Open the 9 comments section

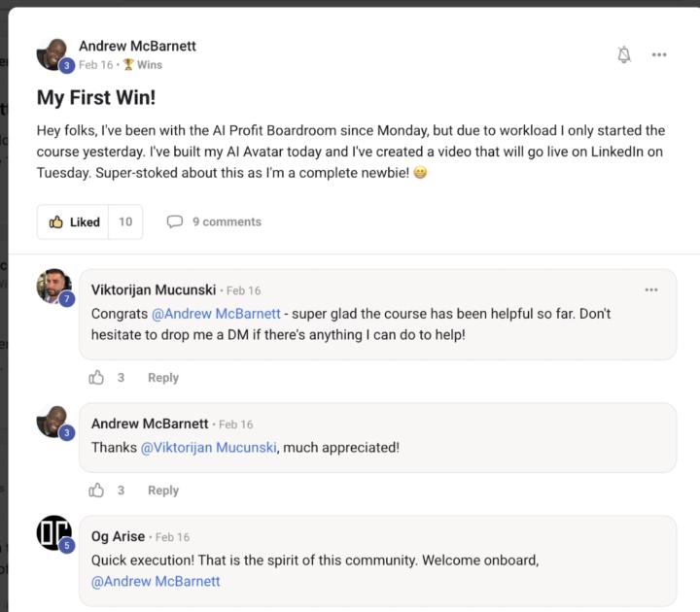tap(214, 221)
